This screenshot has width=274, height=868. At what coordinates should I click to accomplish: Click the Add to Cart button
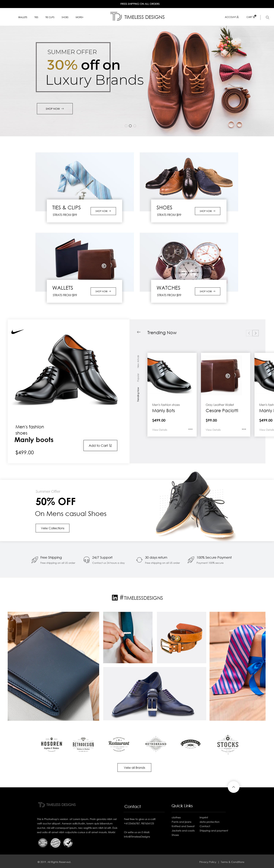[100, 445]
